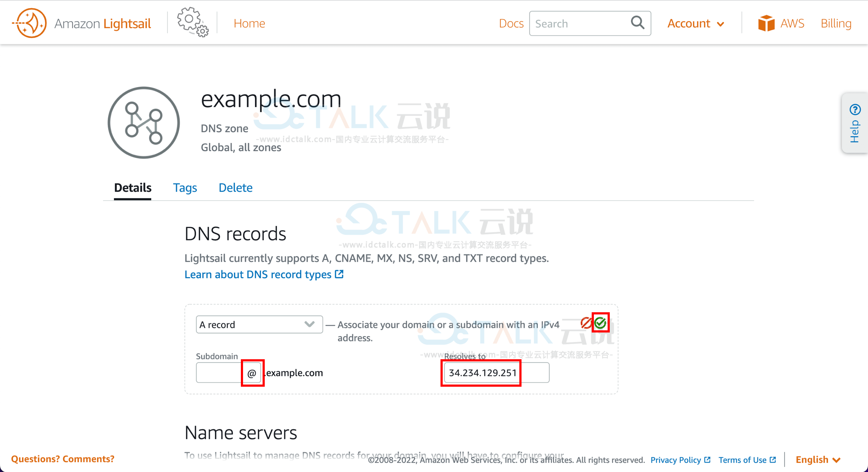
Task: Click the AWS cube icon
Action: tap(766, 23)
